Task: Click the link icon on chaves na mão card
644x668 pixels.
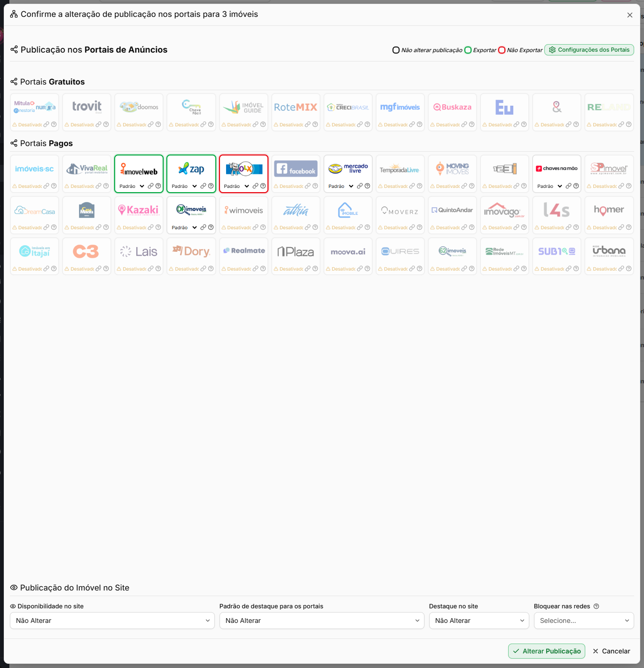Action: point(568,186)
